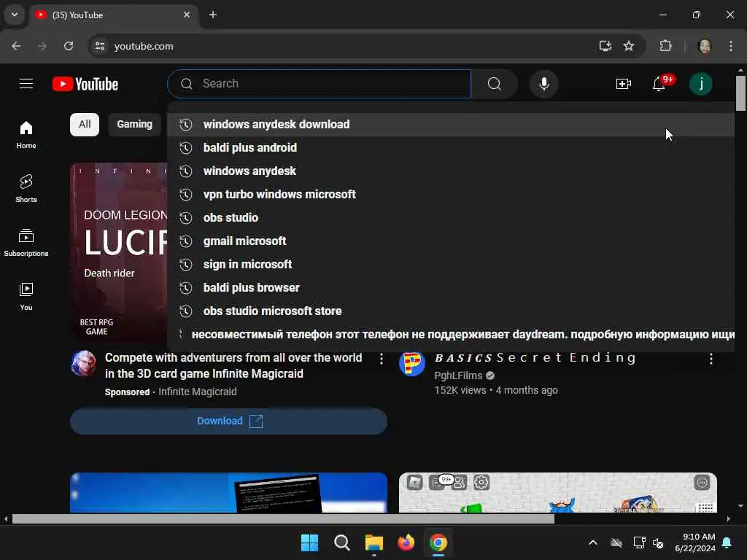Click the Download ad button
747x560 pixels.
(228, 421)
